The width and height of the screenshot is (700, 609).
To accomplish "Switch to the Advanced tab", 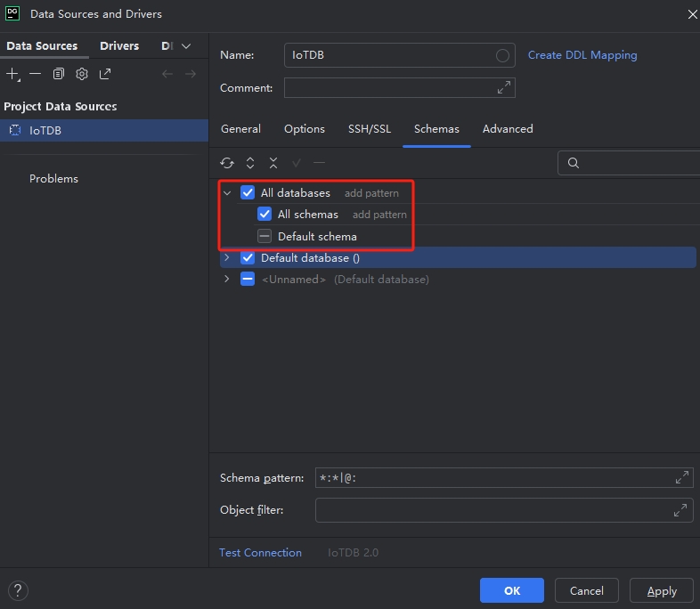I will click(x=508, y=129).
